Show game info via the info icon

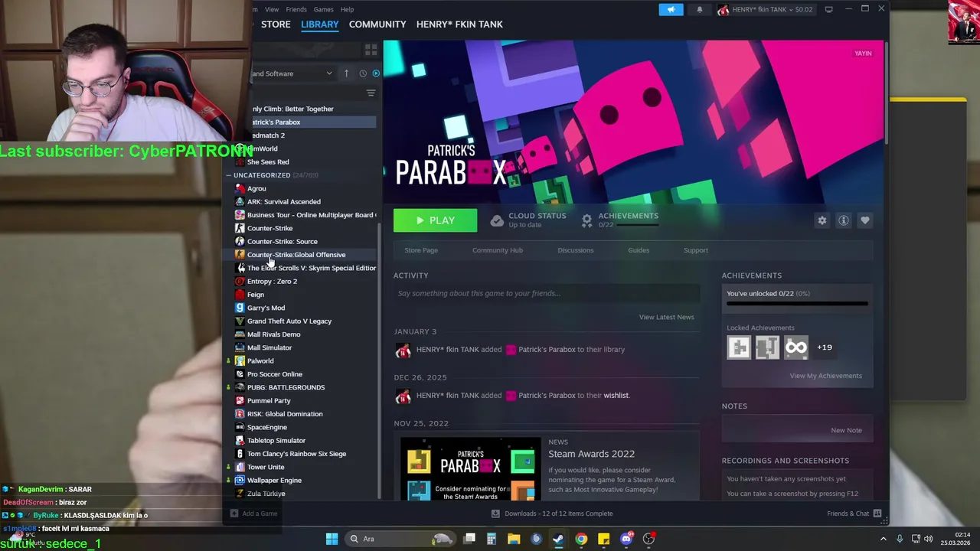pos(844,220)
